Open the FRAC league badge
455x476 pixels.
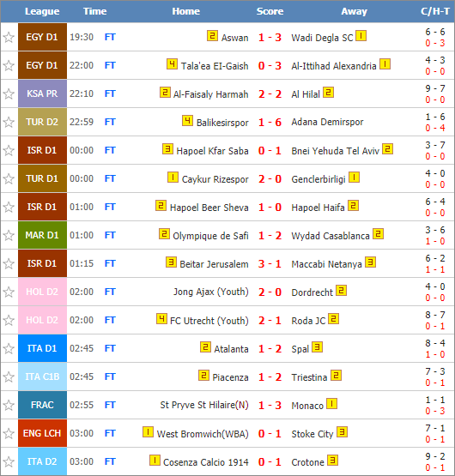42,405
